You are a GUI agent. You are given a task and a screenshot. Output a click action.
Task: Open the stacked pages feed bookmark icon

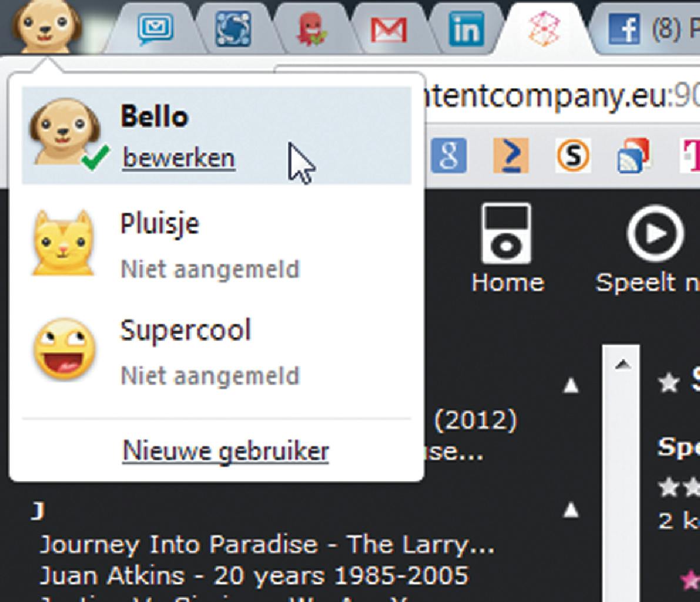[633, 156]
